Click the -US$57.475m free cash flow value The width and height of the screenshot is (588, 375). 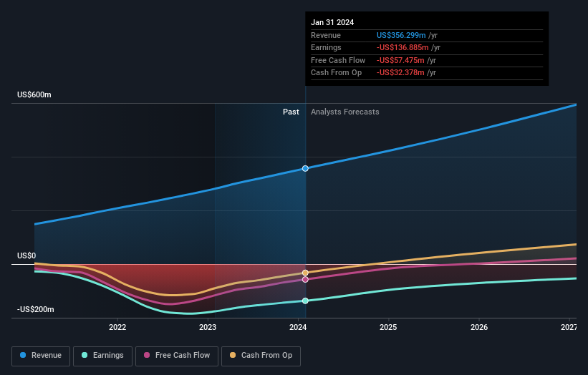[400, 60]
